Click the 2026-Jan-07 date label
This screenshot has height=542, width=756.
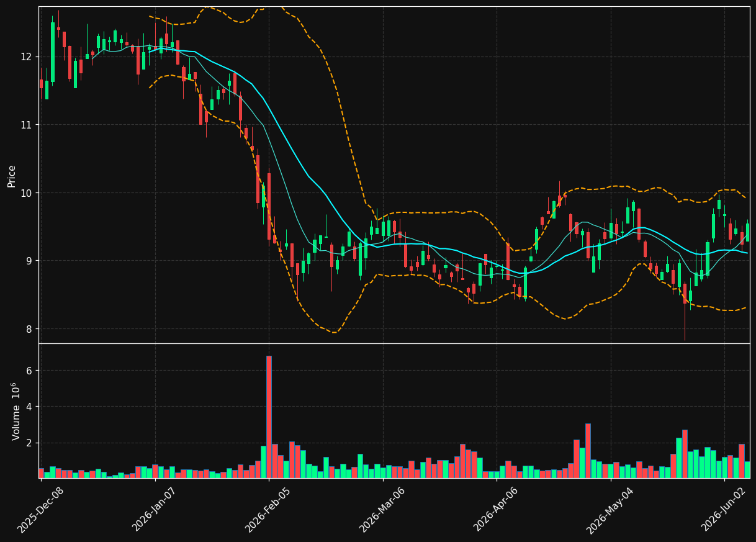click(155, 510)
